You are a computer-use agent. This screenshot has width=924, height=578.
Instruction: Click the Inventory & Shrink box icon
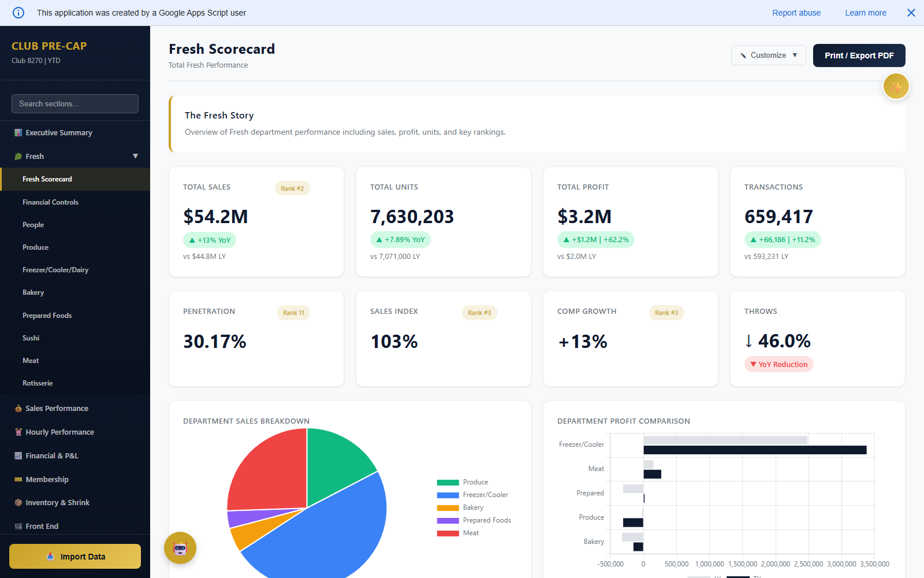tap(18, 503)
